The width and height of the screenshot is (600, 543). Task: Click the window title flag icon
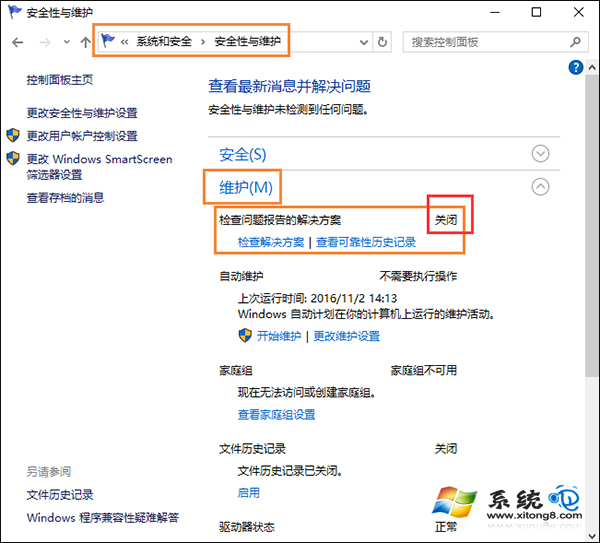click(15, 12)
